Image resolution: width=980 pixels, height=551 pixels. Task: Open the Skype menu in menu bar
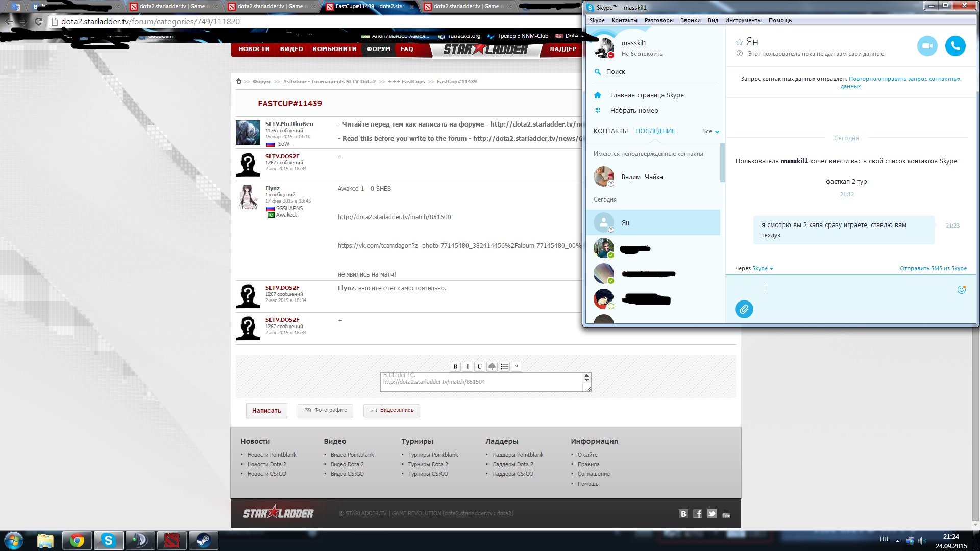point(597,20)
